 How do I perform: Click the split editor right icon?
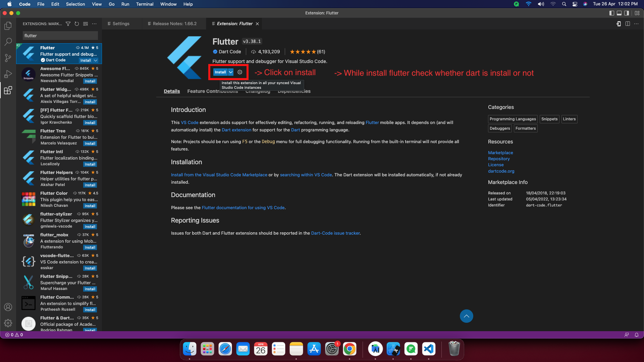click(628, 24)
